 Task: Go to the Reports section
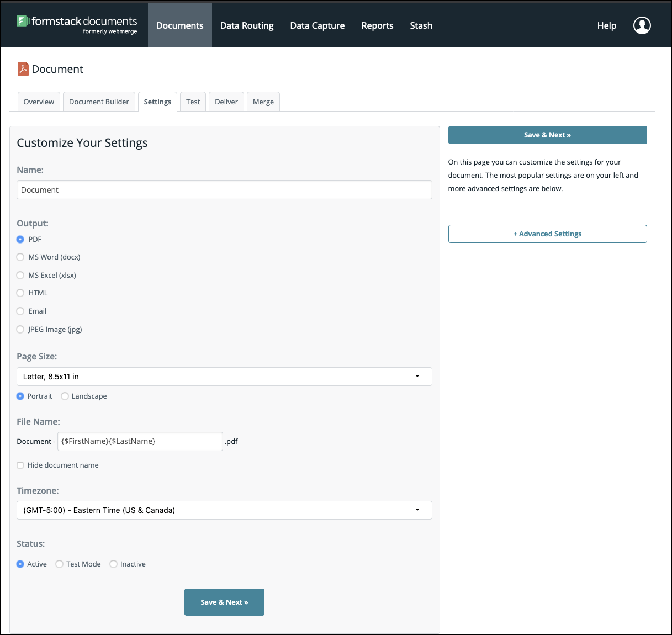click(x=377, y=25)
